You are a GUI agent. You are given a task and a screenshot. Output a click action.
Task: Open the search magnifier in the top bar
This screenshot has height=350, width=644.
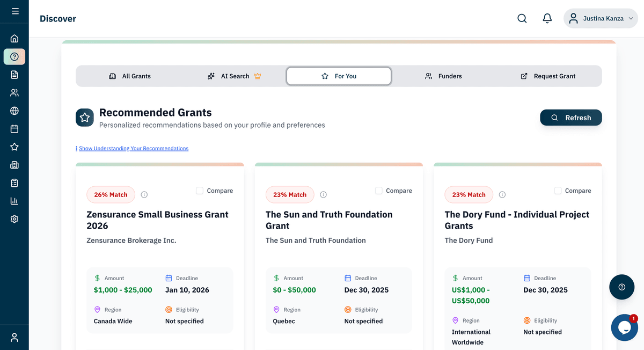(x=522, y=18)
